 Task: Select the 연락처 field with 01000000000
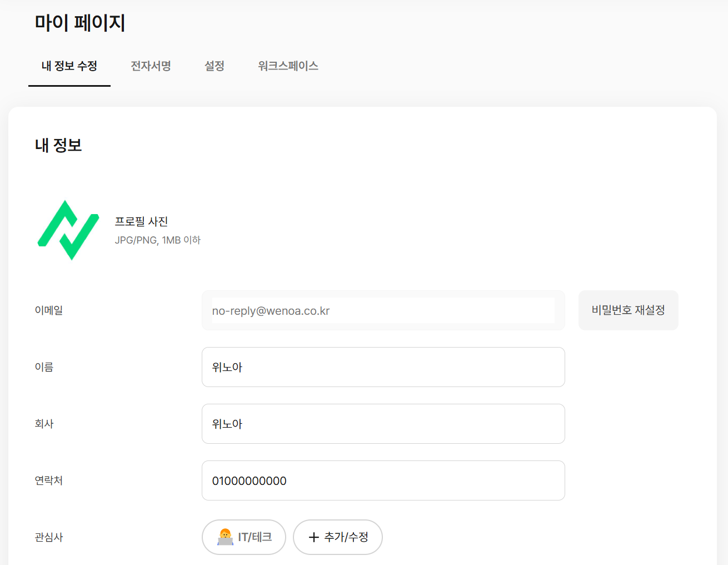pyautogui.click(x=383, y=480)
